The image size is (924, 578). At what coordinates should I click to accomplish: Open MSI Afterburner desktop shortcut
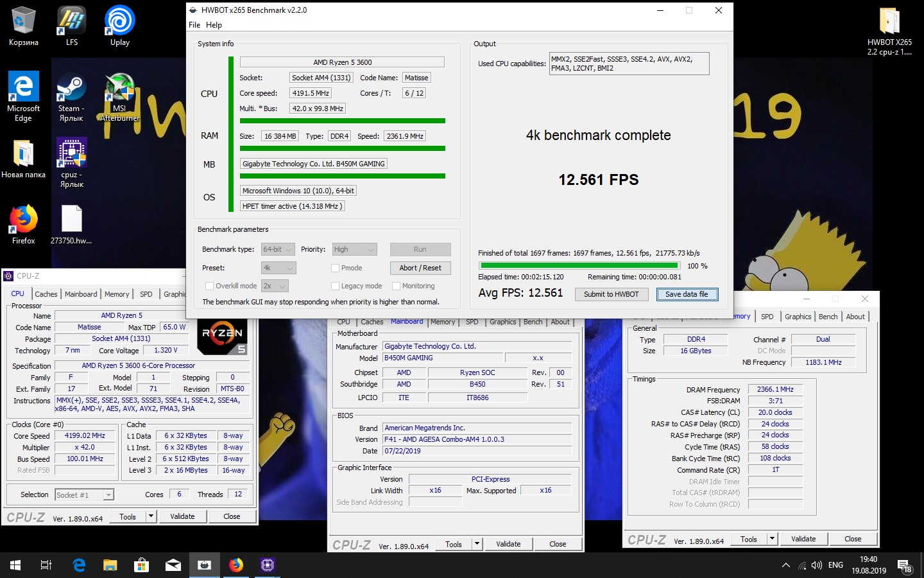[119, 96]
